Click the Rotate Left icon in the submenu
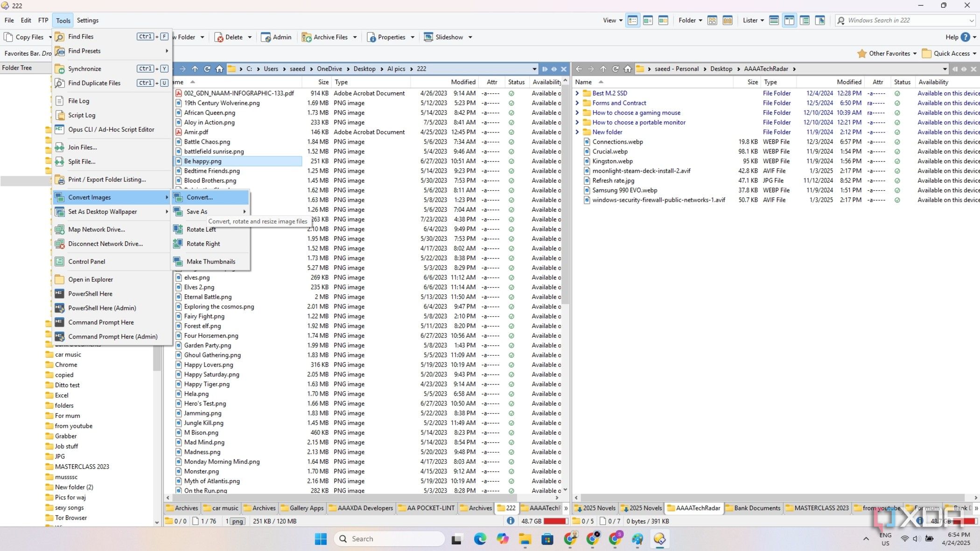980x551 pixels. (178, 230)
